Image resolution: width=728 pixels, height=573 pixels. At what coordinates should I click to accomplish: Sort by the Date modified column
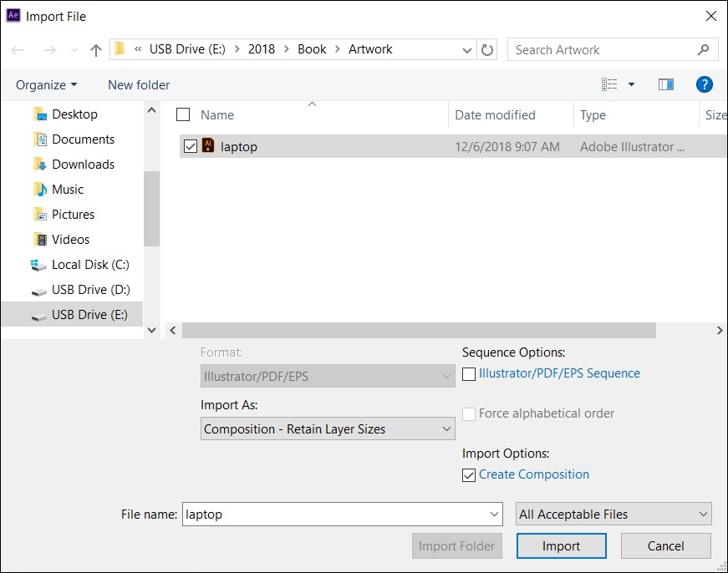(495, 115)
